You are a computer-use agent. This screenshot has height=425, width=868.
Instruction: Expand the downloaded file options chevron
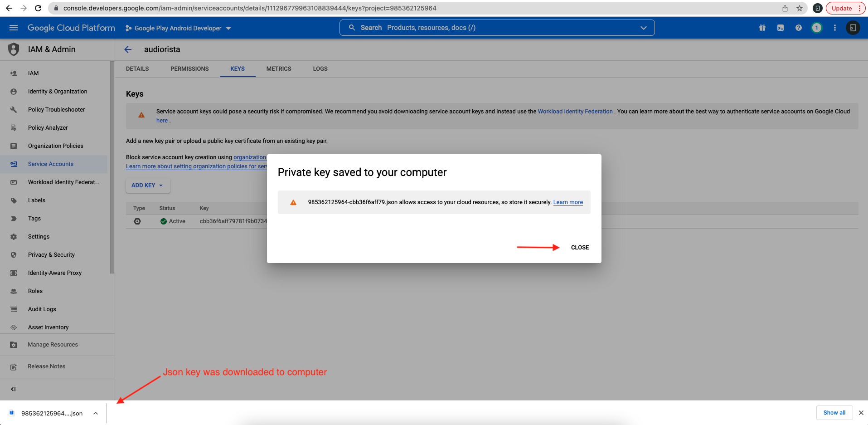[96, 413]
